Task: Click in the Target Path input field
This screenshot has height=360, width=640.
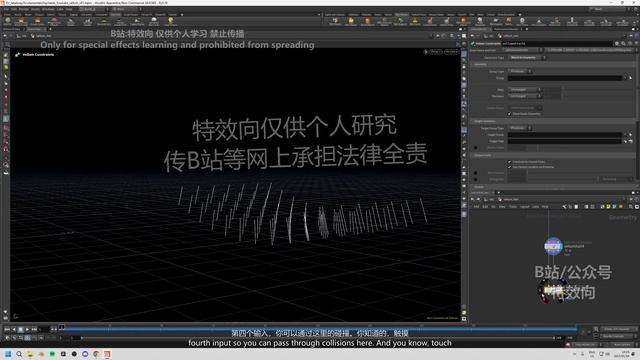Action: point(565,141)
